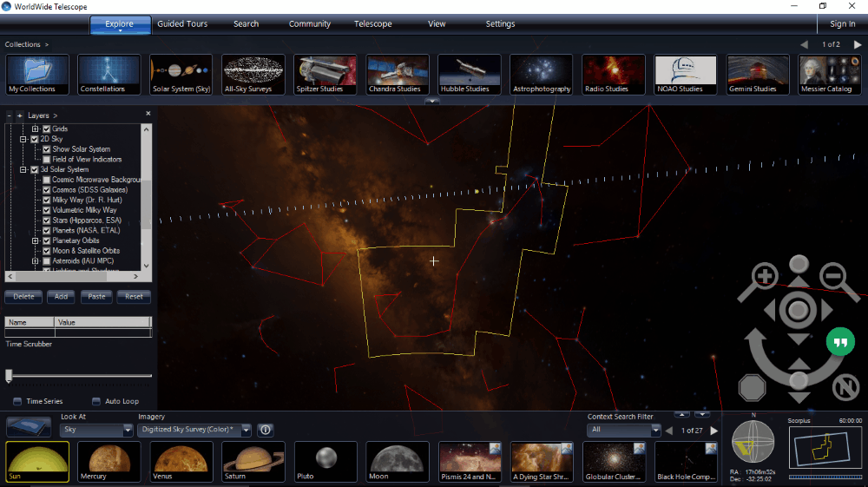868x487 pixels.
Task: Enable Cosmic Microwave Background checkbox
Action: click(47, 180)
